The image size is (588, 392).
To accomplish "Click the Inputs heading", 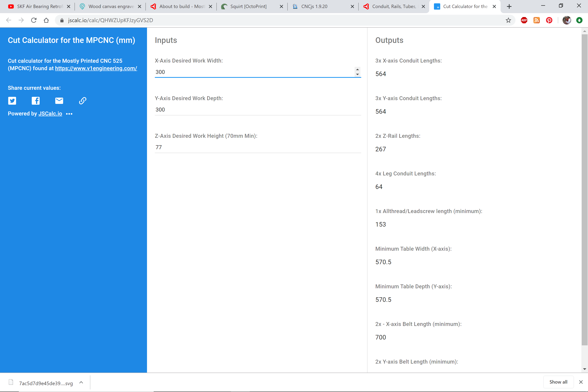I will click(x=166, y=40).
